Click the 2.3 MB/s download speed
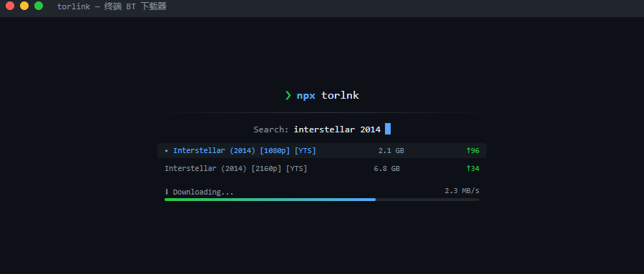Screen dimensions: 644x274 tap(462, 191)
